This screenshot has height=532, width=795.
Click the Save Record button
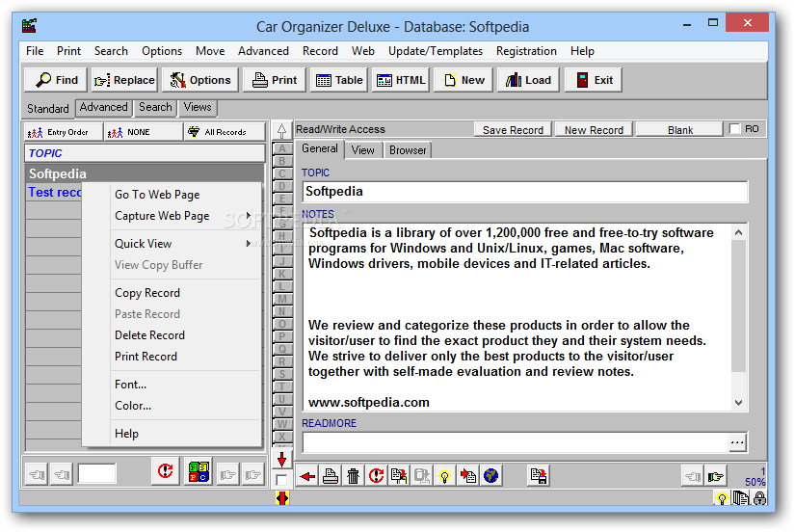[513, 130]
